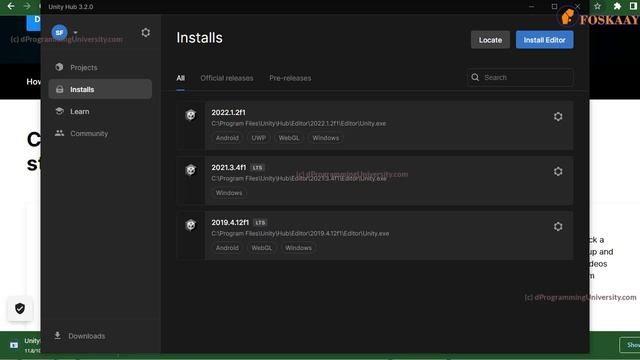The height and width of the screenshot is (360, 640).
Task: Minimize the Unity Hub window
Action: [531, 7]
